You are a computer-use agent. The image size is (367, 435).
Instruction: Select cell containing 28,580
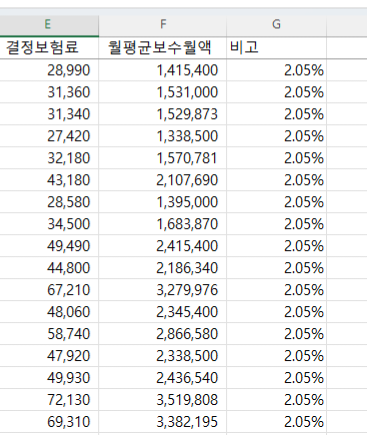pos(49,202)
